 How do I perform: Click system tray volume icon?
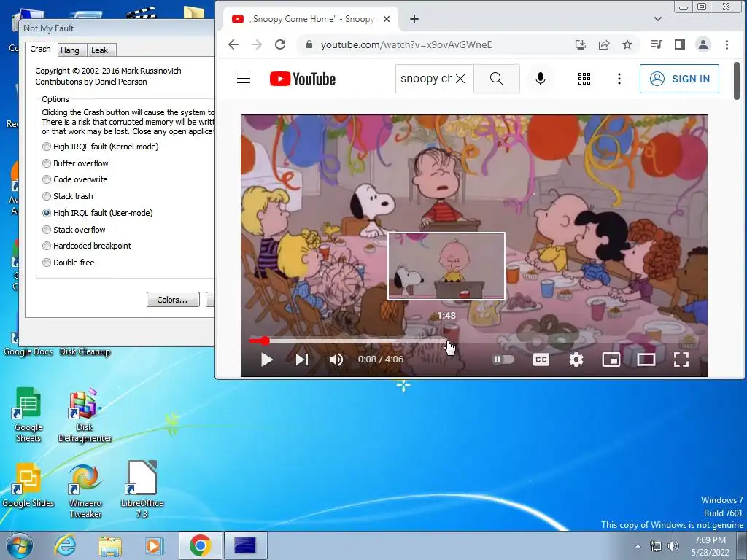tap(673, 546)
